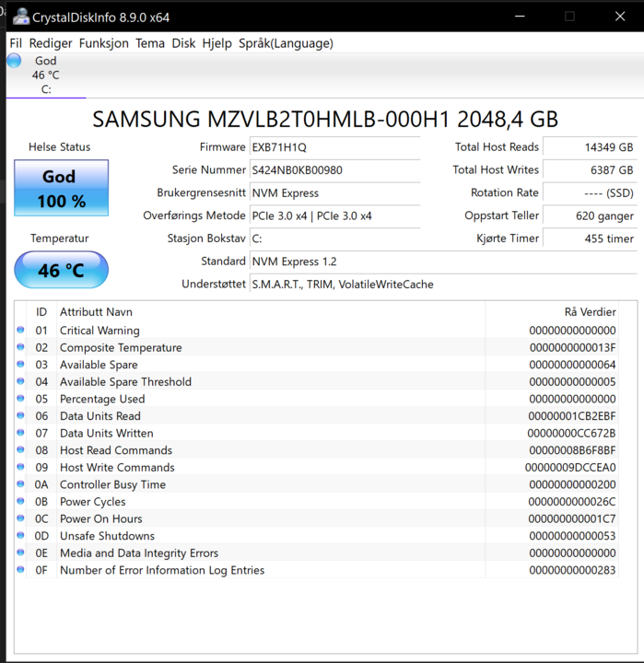Screen dimensions: 644x663
Task: Click the status dot for Host Write Commands
Action: [x=20, y=466]
